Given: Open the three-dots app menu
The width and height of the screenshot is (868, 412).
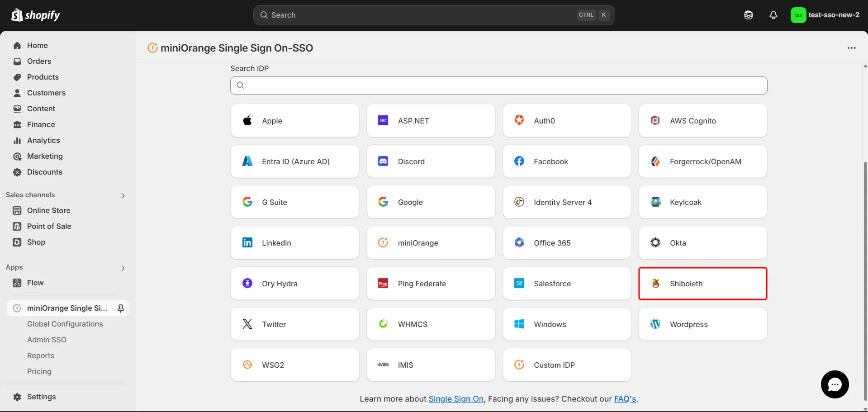Looking at the screenshot, I should tap(852, 48).
